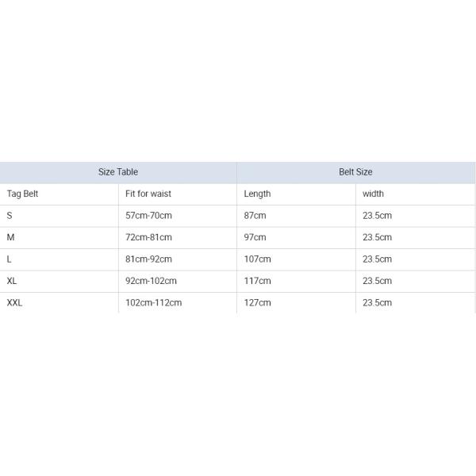Select the 57cm-70cm waist cell
This screenshot has height=476, width=476.
[148, 216]
